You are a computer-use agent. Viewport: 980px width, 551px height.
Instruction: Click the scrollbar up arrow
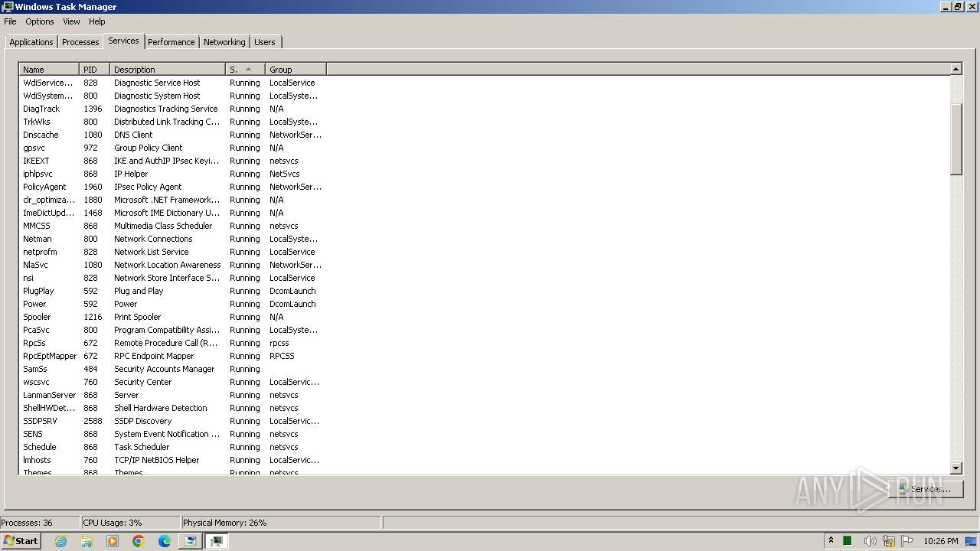coord(956,69)
